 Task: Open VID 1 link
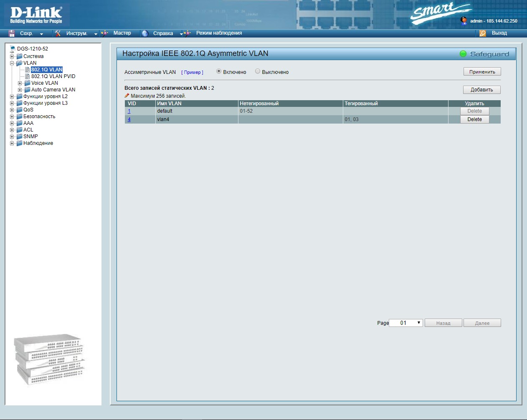pyautogui.click(x=129, y=111)
